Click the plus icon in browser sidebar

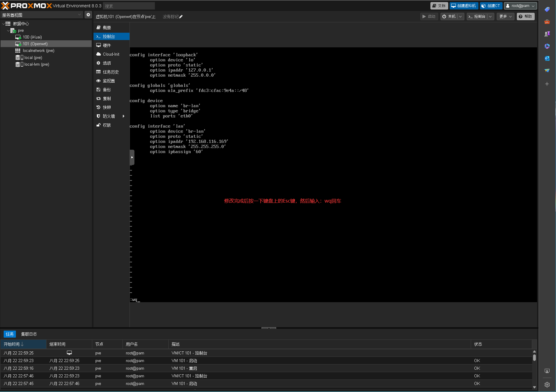(x=547, y=84)
